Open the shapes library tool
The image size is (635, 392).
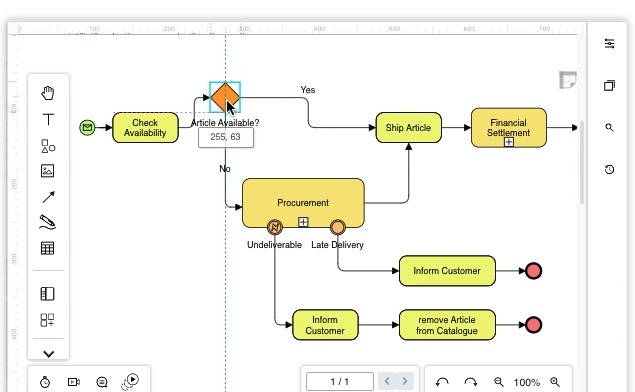click(x=48, y=146)
